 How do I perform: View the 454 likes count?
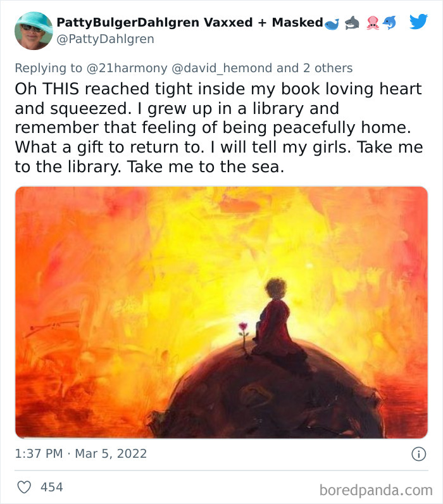click(52, 487)
